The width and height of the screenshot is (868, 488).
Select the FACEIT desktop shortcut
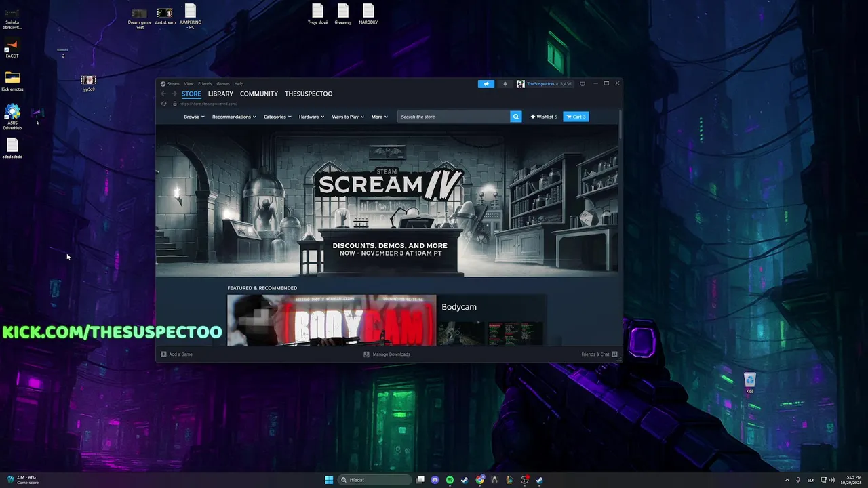pyautogui.click(x=12, y=49)
